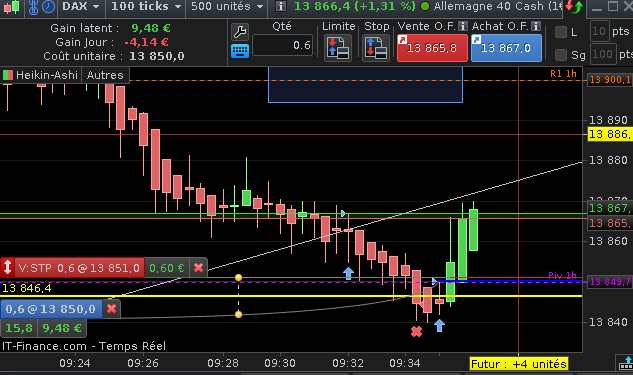Select the Heikin-Ashi indicator tab
This screenshot has width=633, height=375.
coord(41,75)
